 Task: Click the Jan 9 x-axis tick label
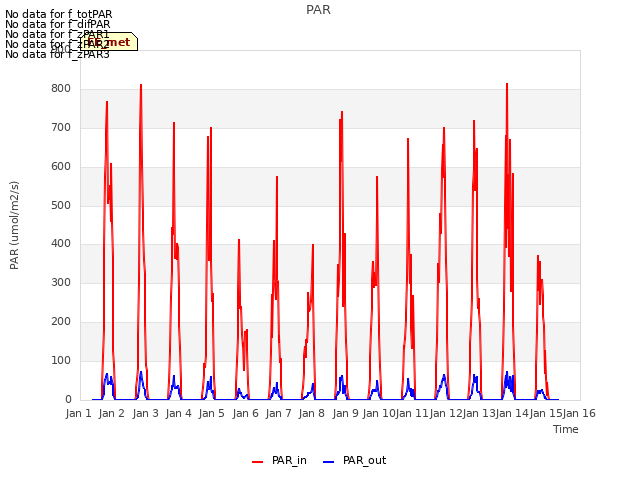click(x=345, y=413)
